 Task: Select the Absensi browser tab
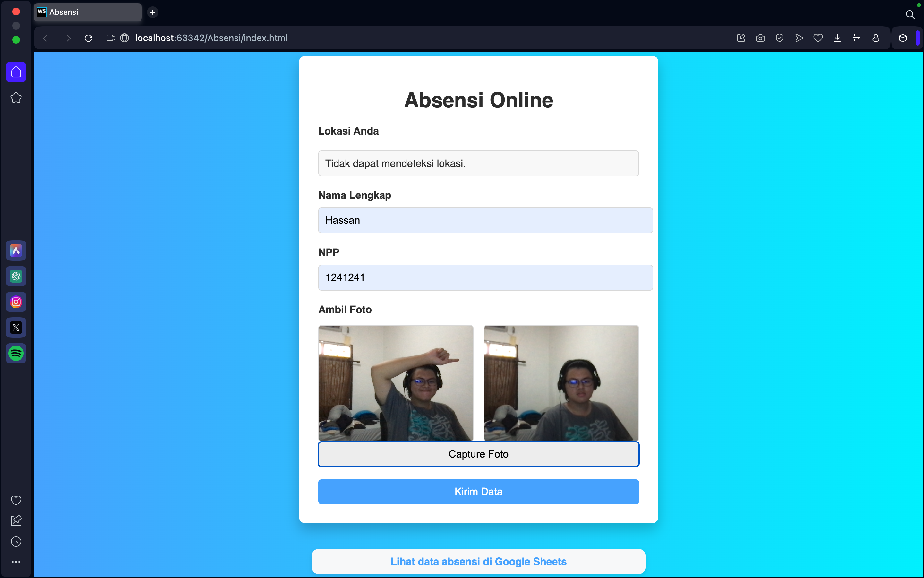tap(88, 12)
